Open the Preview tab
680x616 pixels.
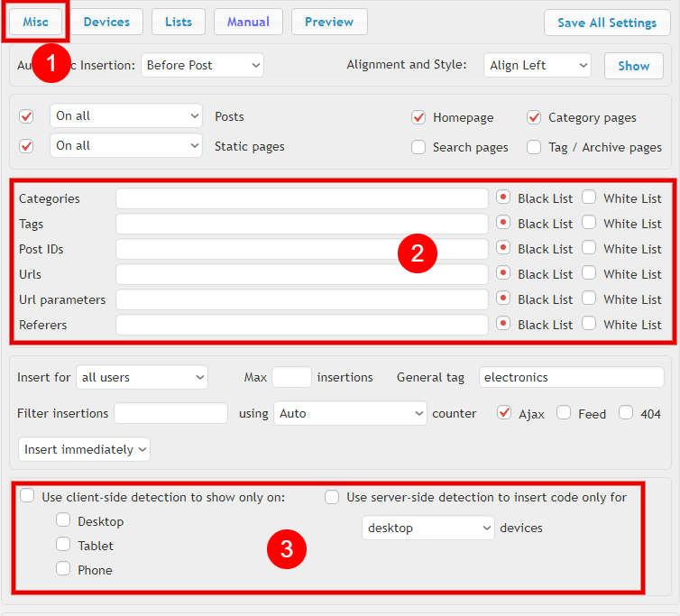tap(329, 22)
